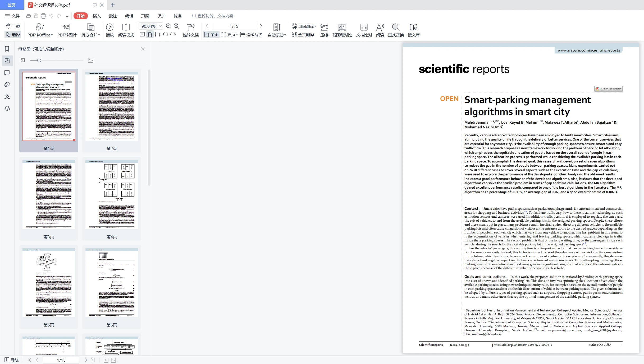The width and height of the screenshot is (644, 364).
Task: Open split and merge dropdown (拆分合并)
Action: 90,30
